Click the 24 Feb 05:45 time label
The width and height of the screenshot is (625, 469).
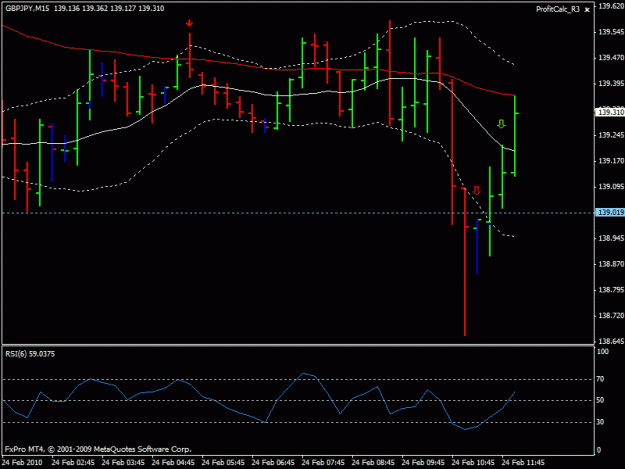click(223, 463)
